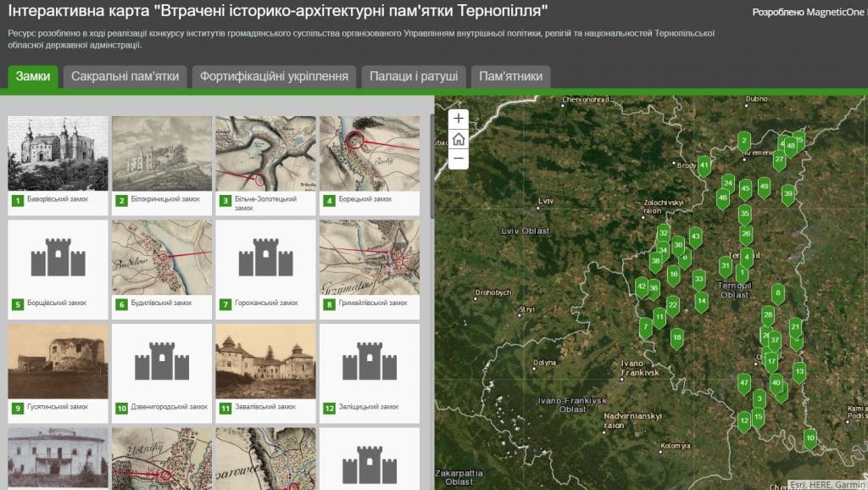This screenshot has width=868, height=490.
Task: Click map marker number 33
Action: tap(698, 280)
